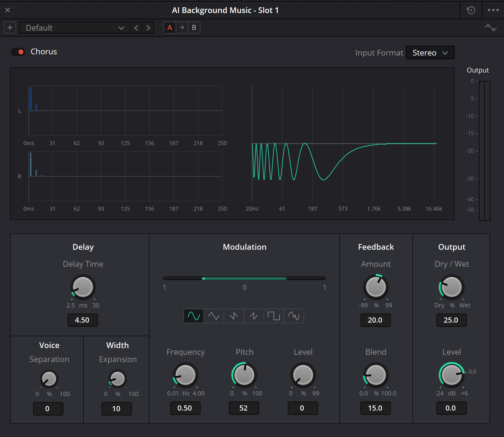This screenshot has height=437, width=504.
Task: Select square wave modulation shape
Action: [x=274, y=316]
